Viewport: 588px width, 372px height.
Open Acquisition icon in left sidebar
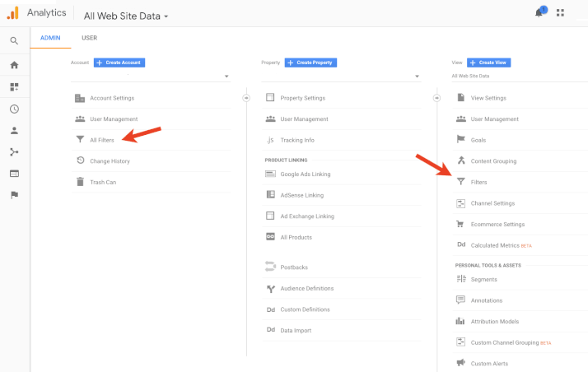[x=14, y=152]
